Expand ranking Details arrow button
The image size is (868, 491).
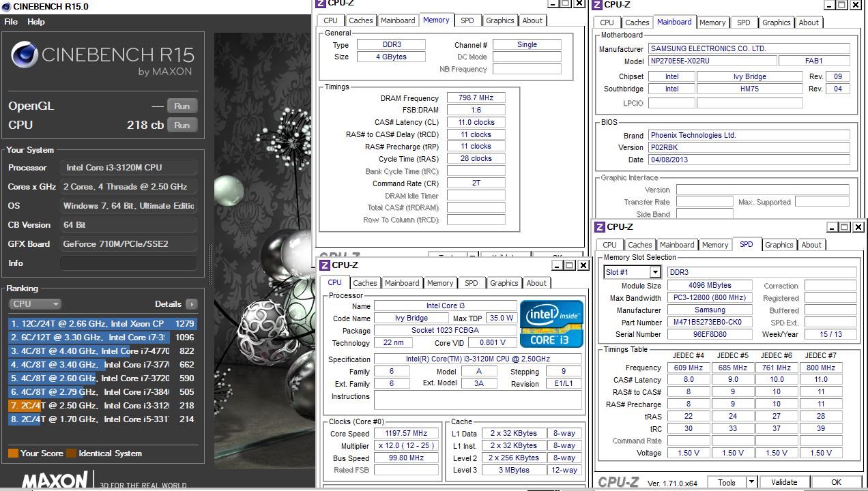tap(192, 304)
